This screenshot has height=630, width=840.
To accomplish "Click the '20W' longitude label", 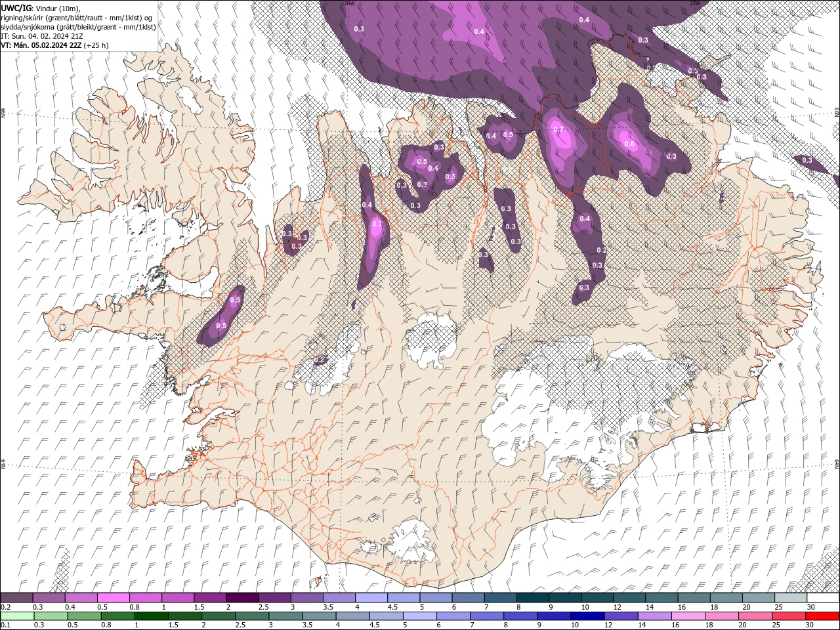I will tap(350, 3).
